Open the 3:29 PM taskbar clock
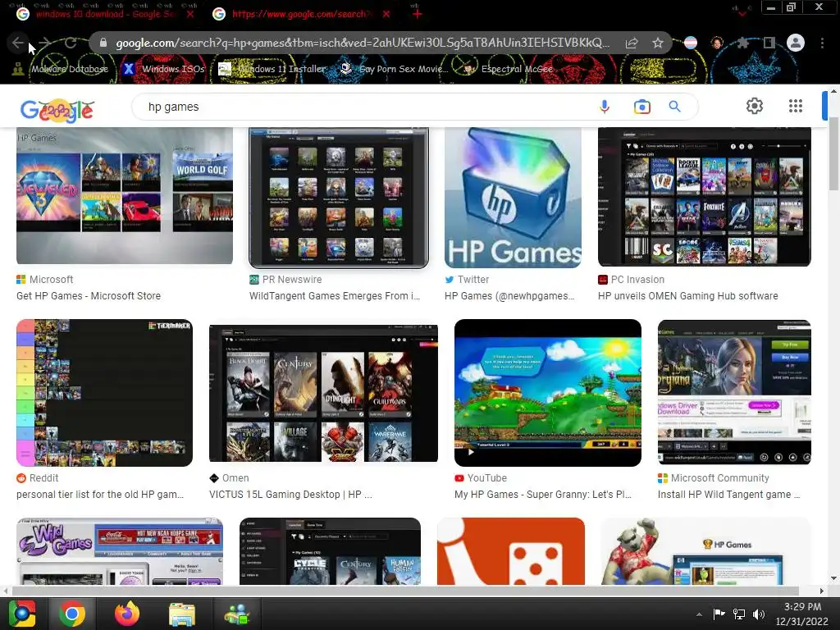This screenshot has height=630, width=840. click(802, 614)
